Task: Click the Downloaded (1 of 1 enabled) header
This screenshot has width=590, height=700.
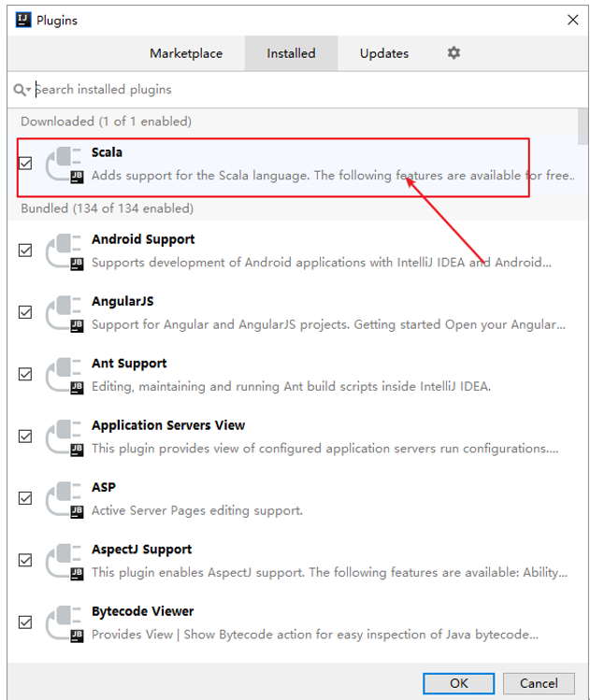Action: click(106, 121)
